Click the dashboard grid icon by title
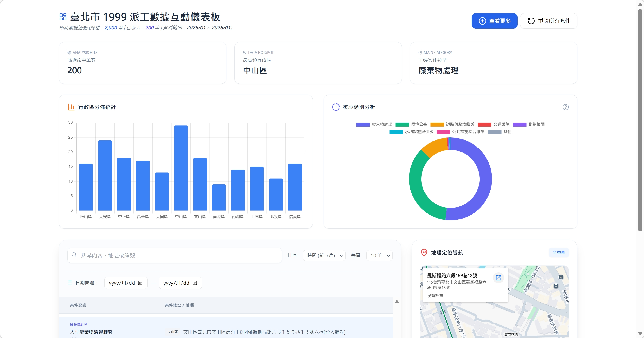The height and width of the screenshot is (338, 644). point(63,17)
